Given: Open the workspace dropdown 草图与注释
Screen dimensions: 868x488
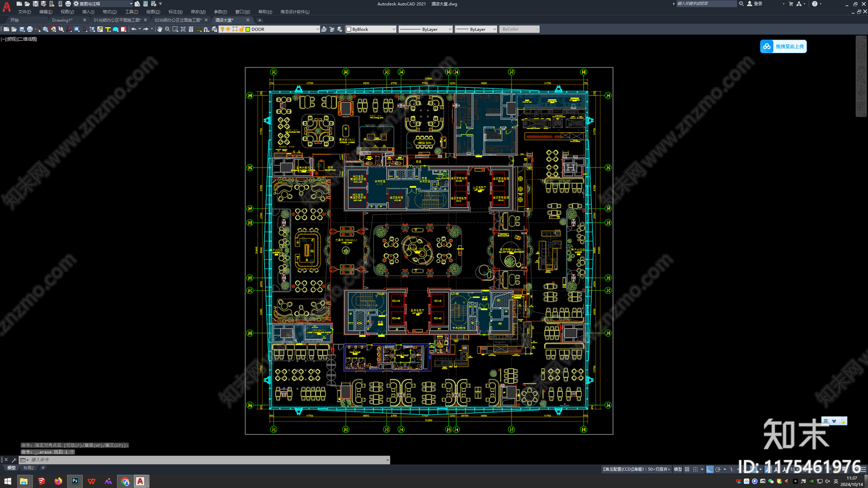Looking at the screenshot, I should point(104,4).
